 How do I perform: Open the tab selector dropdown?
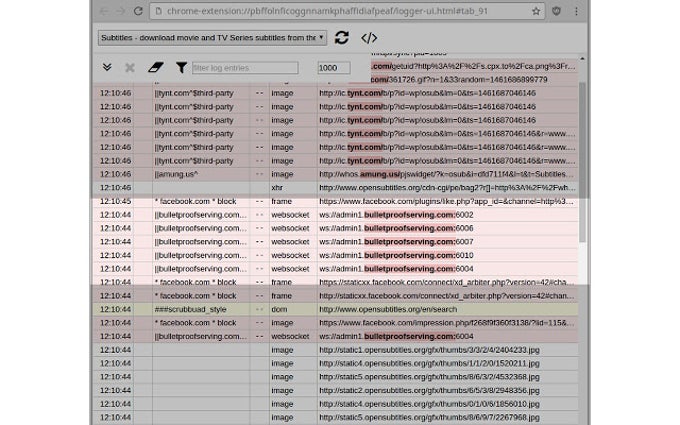[212, 38]
